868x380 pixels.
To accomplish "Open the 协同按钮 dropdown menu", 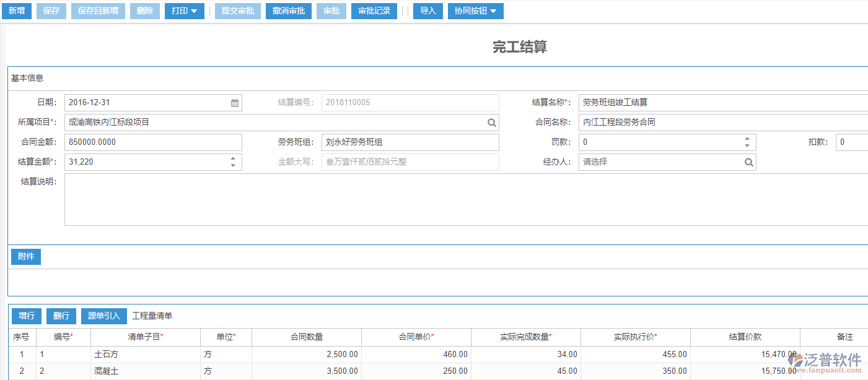I will coord(475,11).
